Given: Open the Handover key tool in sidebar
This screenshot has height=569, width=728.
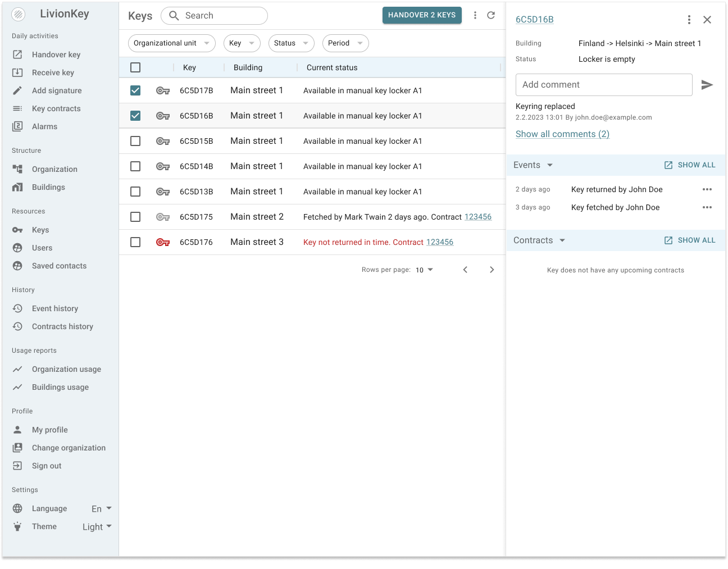Looking at the screenshot, I should [56, 54].
